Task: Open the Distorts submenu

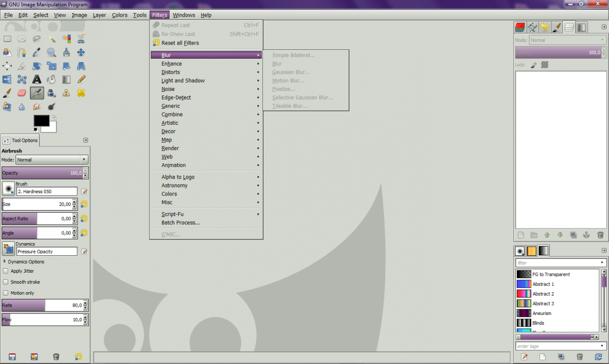Action: [x=206, y=72]
